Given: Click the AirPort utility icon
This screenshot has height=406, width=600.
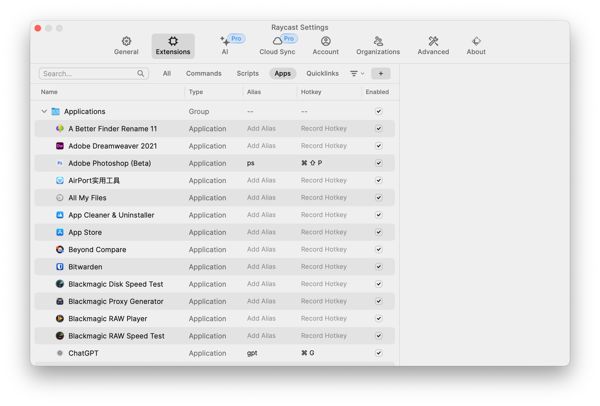Looking at the screenshot, I should (60, 180).
